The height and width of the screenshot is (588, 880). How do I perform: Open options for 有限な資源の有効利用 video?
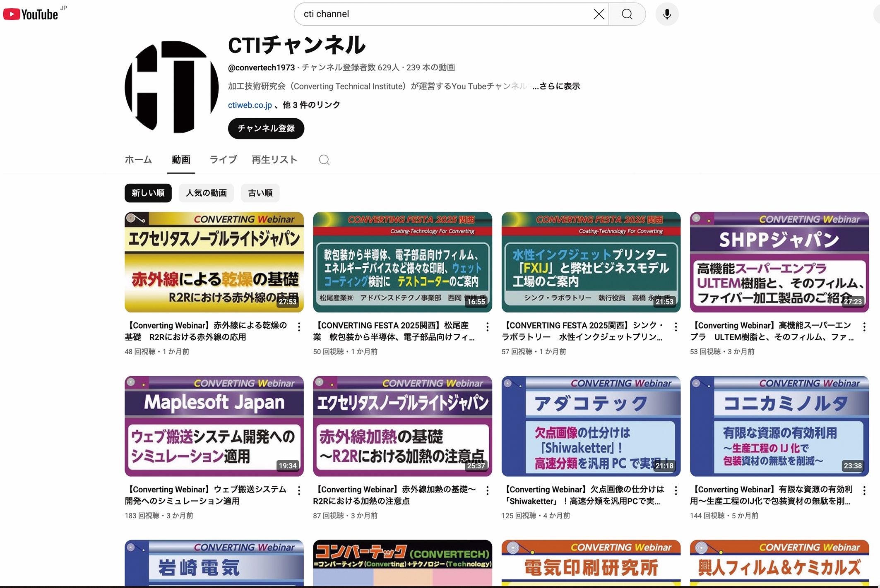(864, 491)
